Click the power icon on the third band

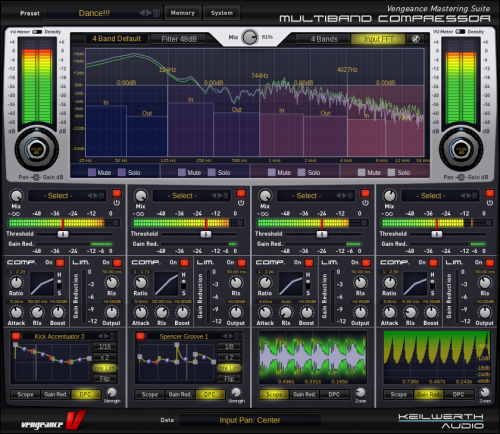(x=365, y=203)
